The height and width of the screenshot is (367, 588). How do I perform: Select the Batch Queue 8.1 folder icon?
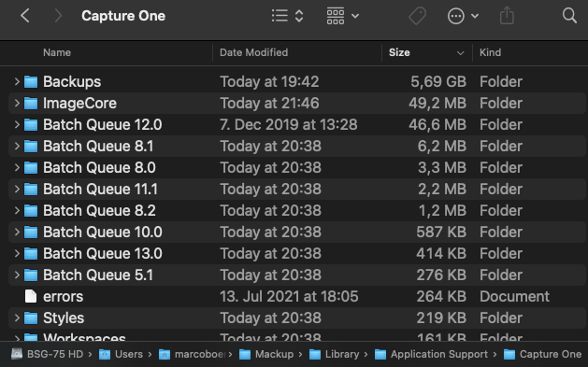(31, 146)
